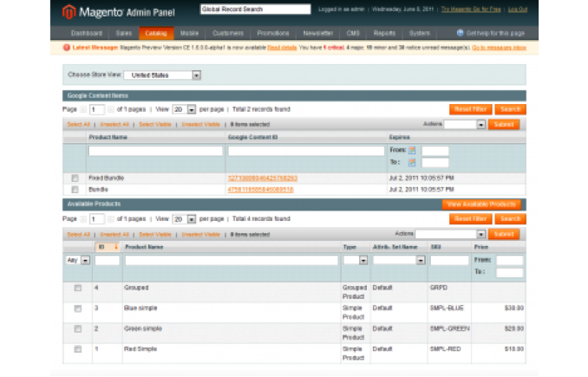588x377 pixels.
Task: Open the Choose Store View dropdown
Action: (x=162, y=75)
